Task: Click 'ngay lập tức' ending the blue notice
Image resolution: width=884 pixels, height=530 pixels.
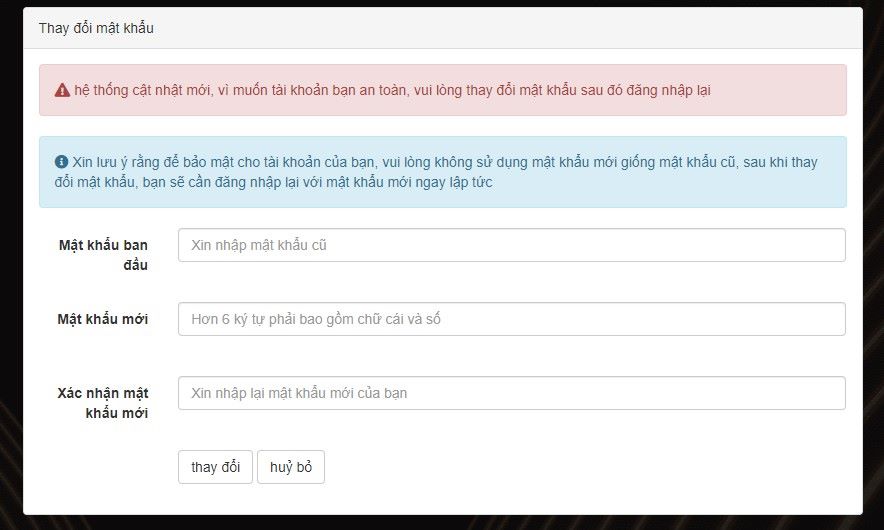Action: click(x=452, y=182)
